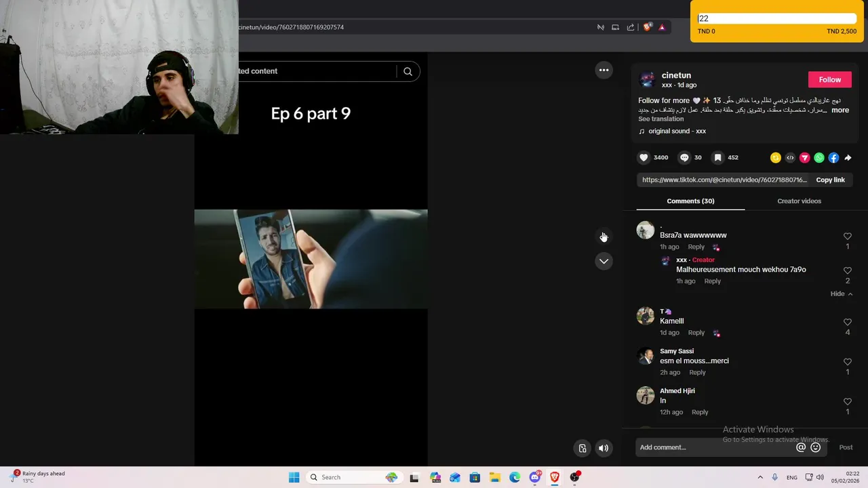Like the video with the heart icon
The width and height of the screenshot is (868, 488).
point(644,157)
